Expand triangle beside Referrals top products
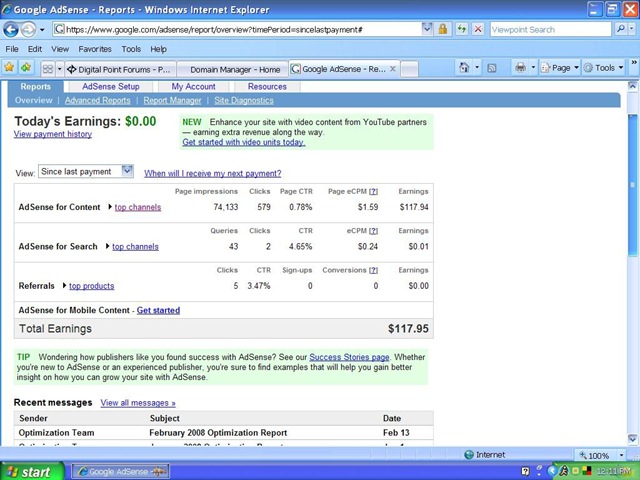The height and width of the screenshot is (480, 640). [x=64, y=286]
